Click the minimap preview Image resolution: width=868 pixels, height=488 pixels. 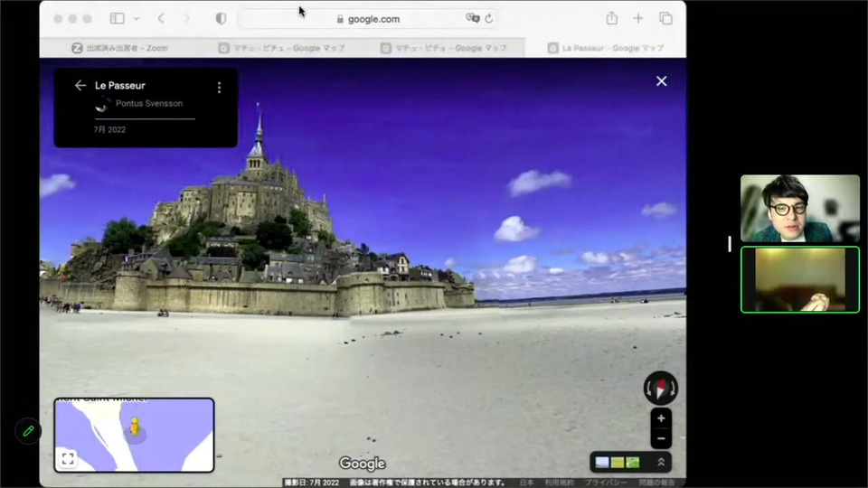(134, 435)
